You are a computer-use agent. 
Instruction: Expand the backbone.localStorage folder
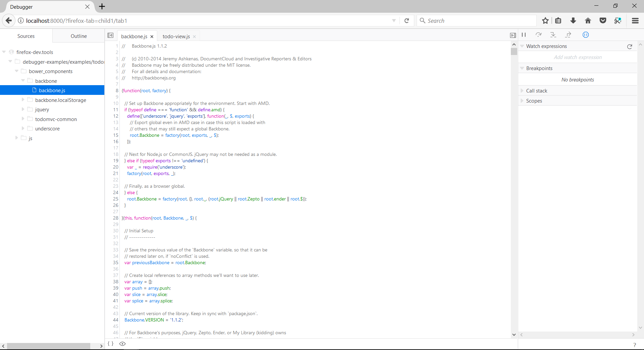tap(23, 100)
